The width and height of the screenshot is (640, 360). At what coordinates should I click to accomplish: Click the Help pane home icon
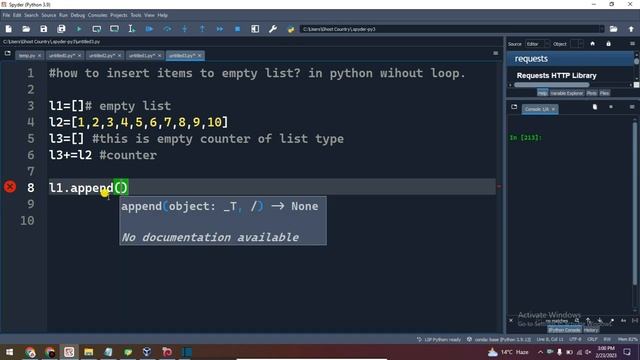pos(593,44)
